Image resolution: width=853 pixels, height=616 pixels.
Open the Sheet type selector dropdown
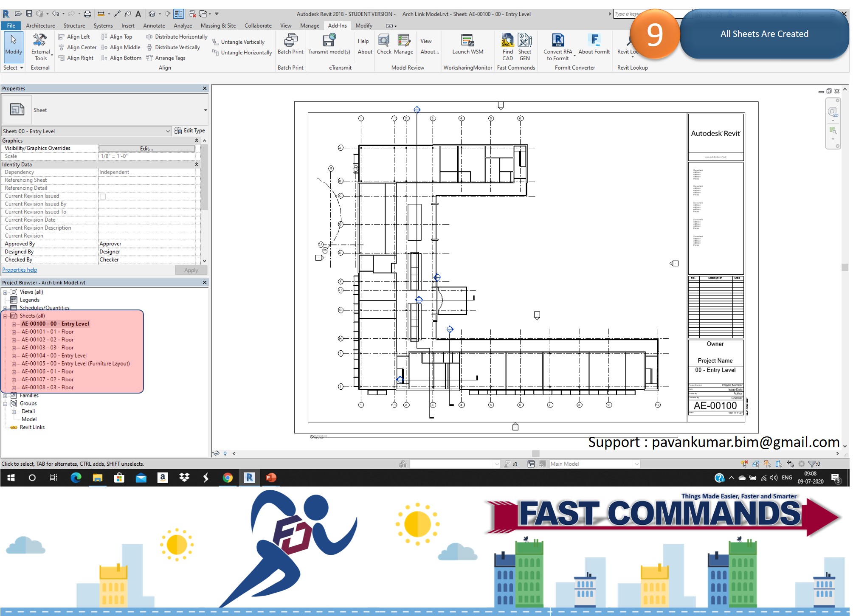(205, 110)
